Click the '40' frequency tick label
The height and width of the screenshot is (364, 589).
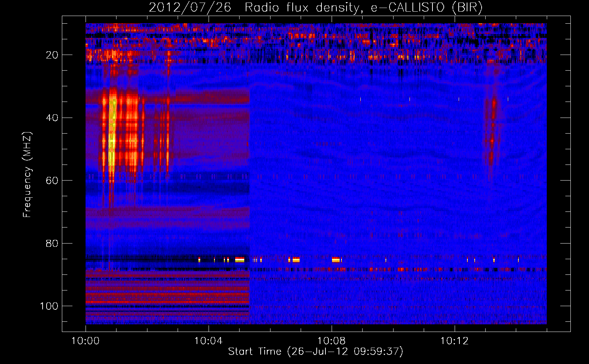click(52, 118)
